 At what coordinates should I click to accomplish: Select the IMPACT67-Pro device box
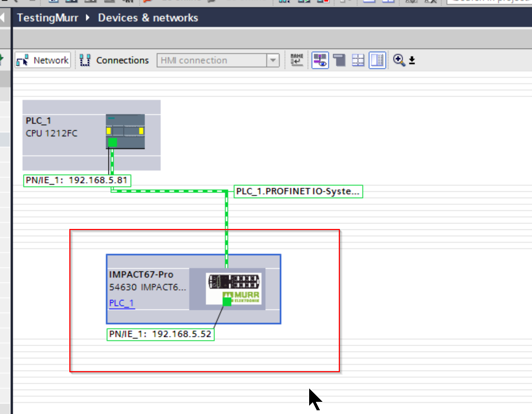[193, 289]
